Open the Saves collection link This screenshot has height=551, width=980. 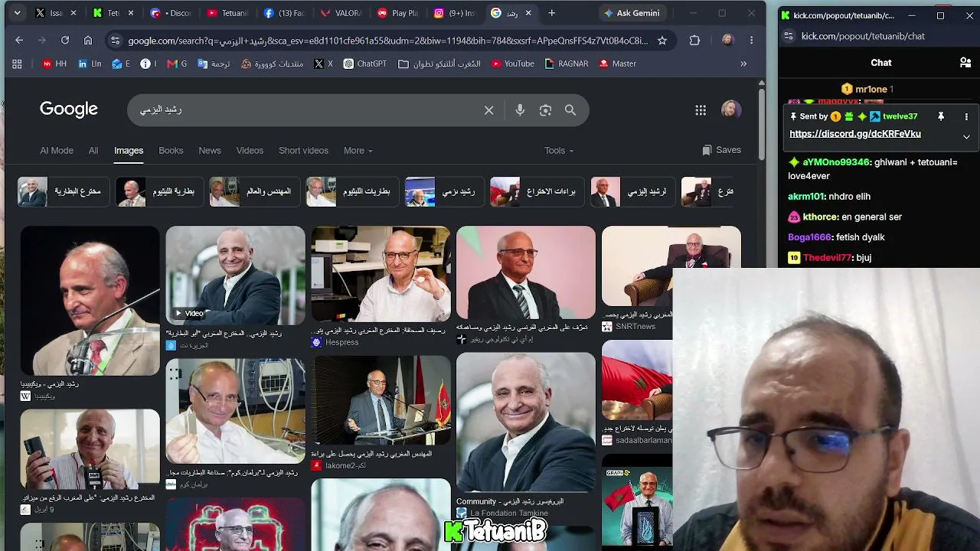[x=721, y=150]
